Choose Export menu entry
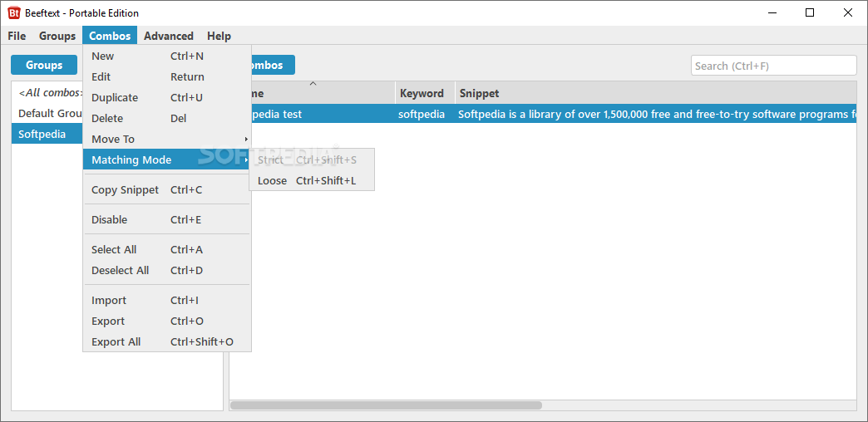The image size is (868, 422). click(x=167, y=321)
